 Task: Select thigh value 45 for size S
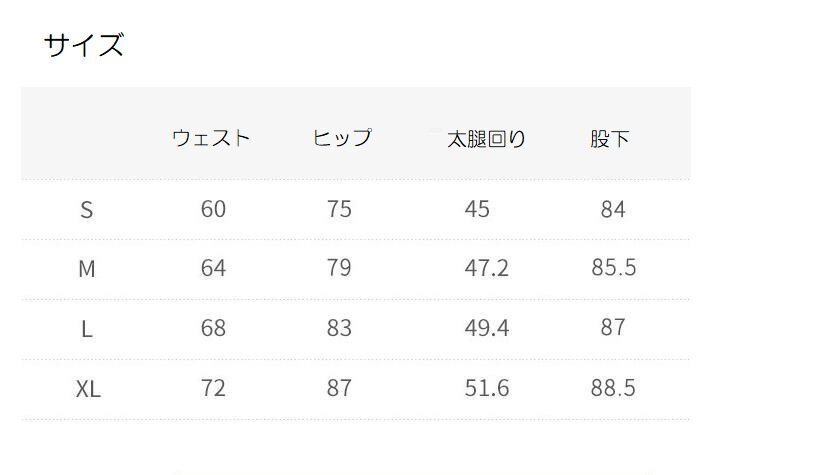click(x=477, y=209)
